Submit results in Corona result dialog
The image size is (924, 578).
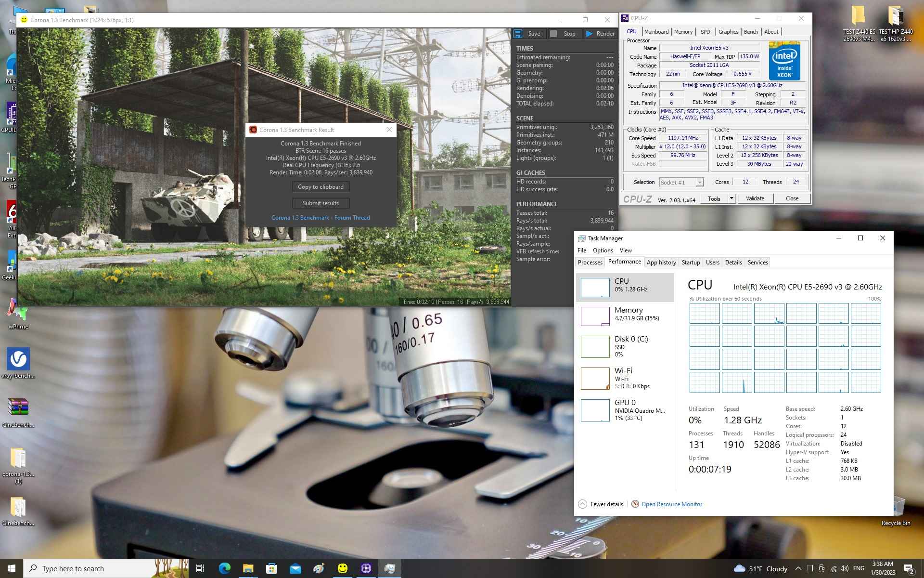click(x=321, y=203)
